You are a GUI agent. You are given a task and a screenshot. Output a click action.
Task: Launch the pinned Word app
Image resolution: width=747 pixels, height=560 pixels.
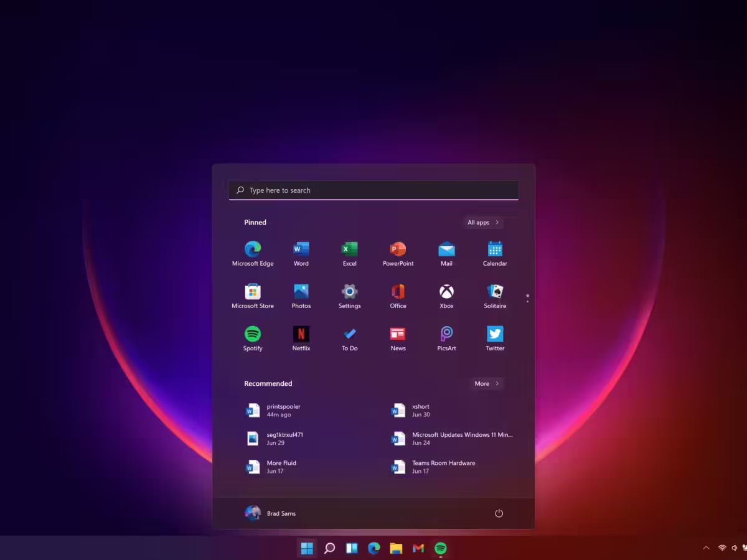click(301, 254)
